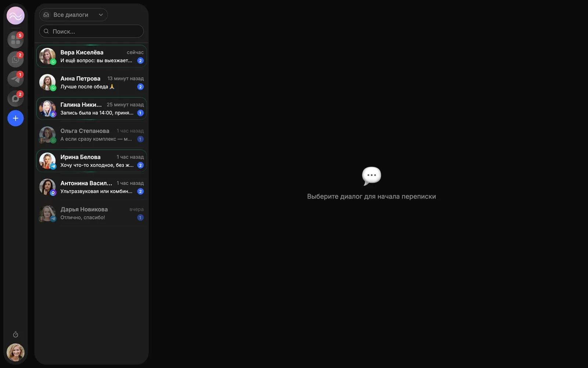Click Анна Петрова's avatar photo
The image size is (588, 368).
(x=47, y=82)
